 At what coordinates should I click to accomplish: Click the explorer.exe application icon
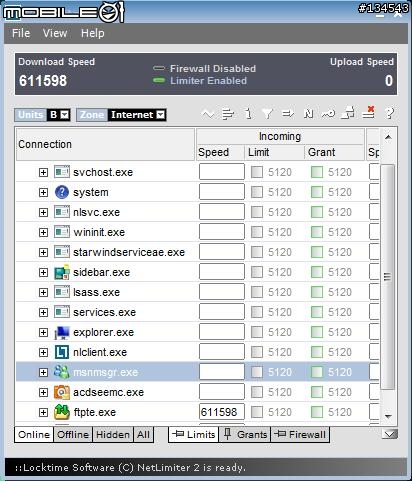tap(62, 332)
